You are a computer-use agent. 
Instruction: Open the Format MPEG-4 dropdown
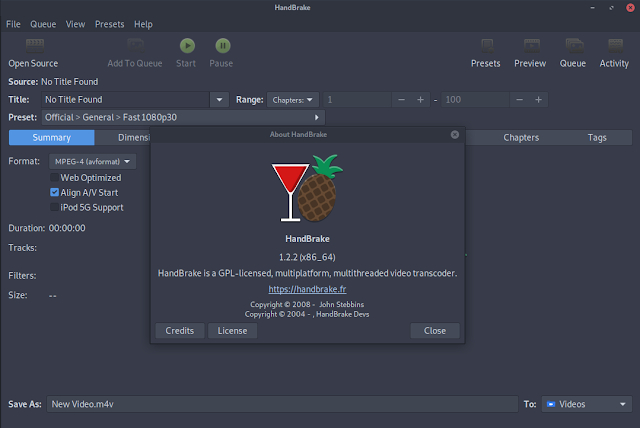point(92,162)
